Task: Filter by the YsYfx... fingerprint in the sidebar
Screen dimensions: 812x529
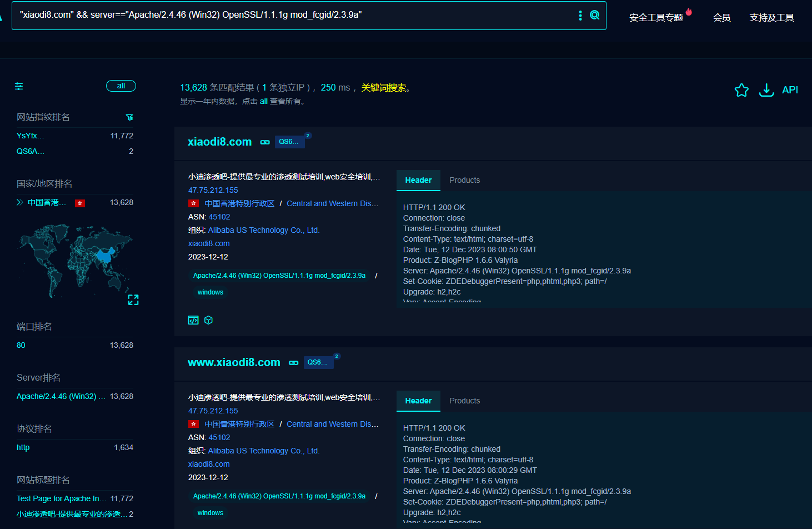Action: coord(30,136)
